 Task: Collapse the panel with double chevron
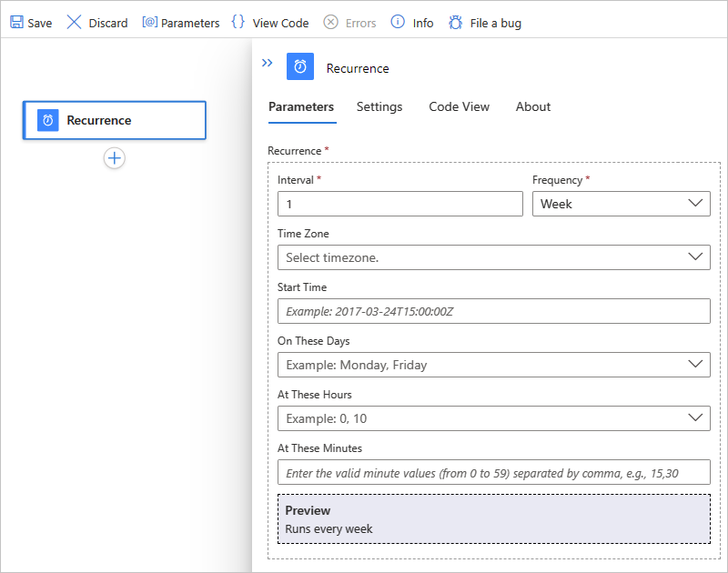(x=267, y=63)
